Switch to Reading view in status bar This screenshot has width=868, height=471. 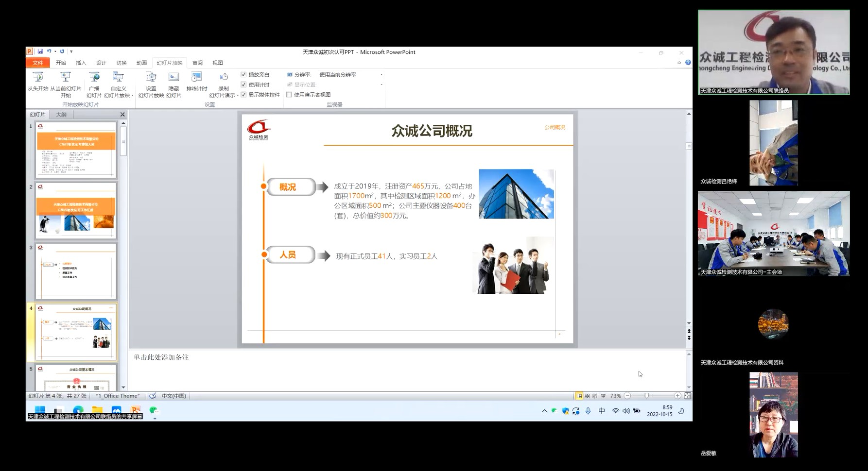pos(595,396)
